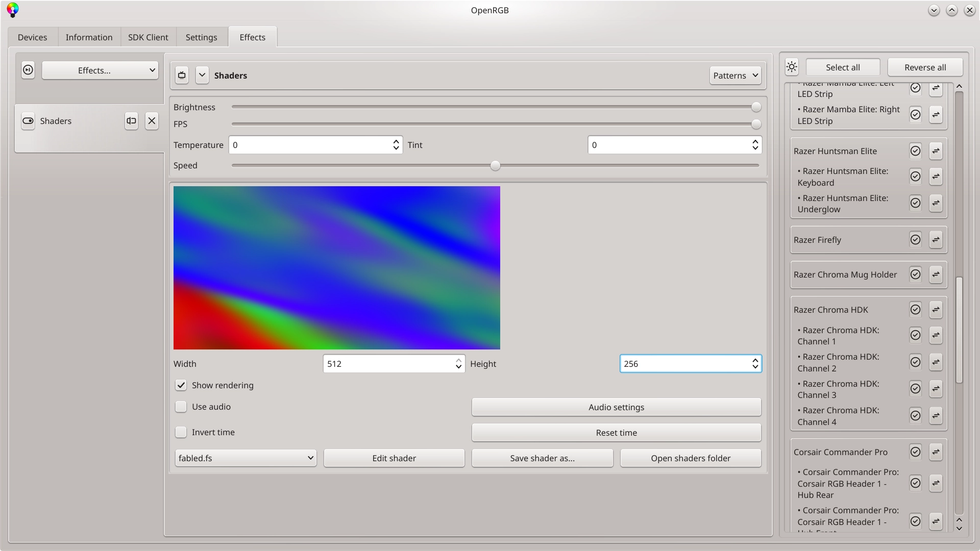This screenshot has height=551, width=980.
Task: Select the Razer Firefly checkmark
Action: pyautogui.click(x=916, y=239)
